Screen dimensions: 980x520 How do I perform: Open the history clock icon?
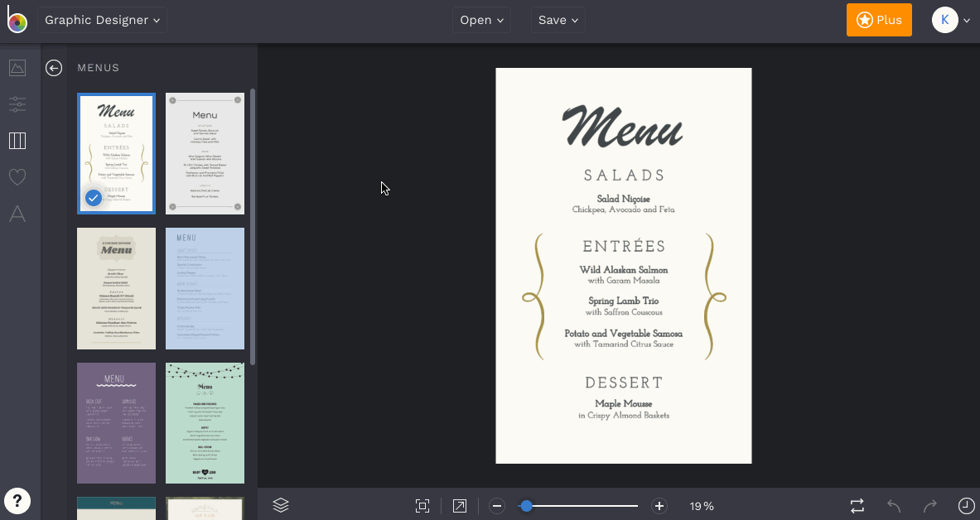[x=966, y=506]
